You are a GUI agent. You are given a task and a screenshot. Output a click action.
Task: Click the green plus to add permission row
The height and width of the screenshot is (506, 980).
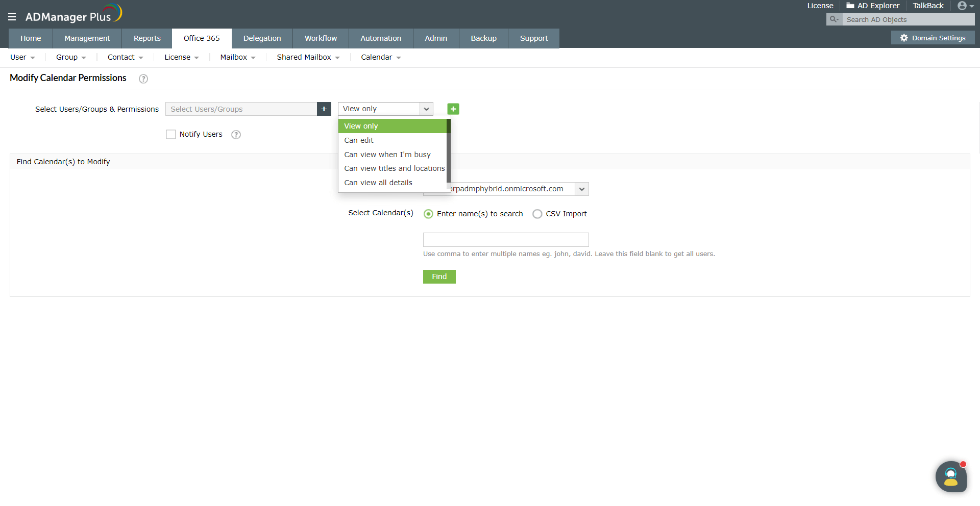pyautogui.click(x=453, y=109)
